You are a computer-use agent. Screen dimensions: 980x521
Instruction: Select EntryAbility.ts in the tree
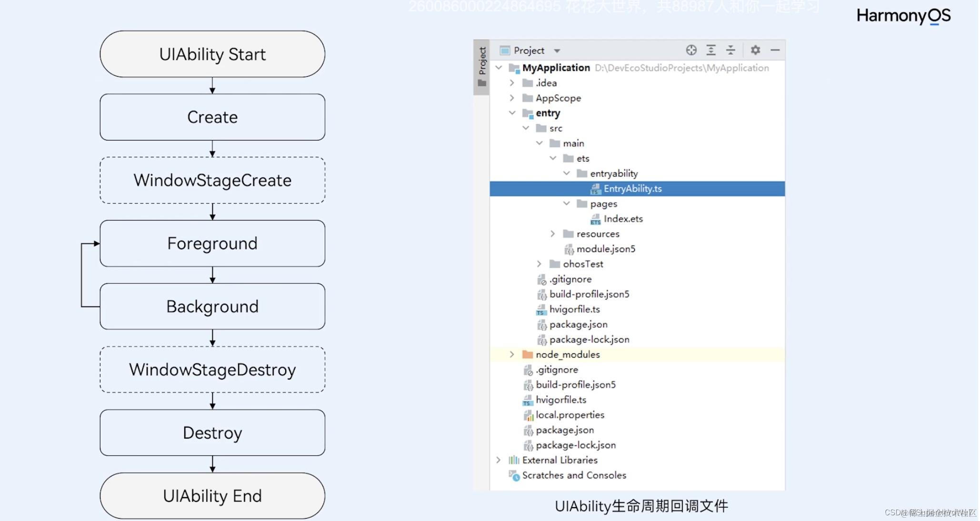click(x=632, y=189)
